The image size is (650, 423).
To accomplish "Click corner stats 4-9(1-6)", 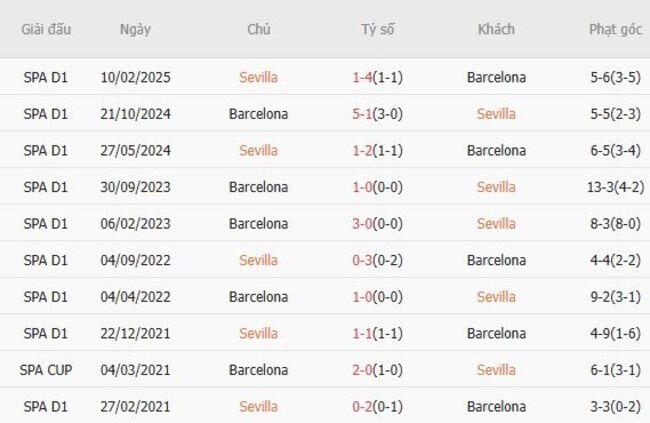I will tap(615, 333).
